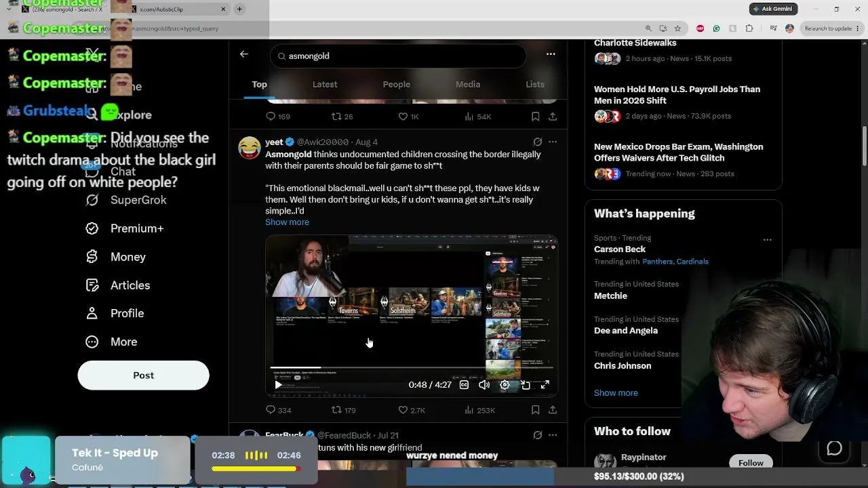Viewport: 868px width, 488px height.
Task: Open yeet's profile avatar
Action: point(250,147)
